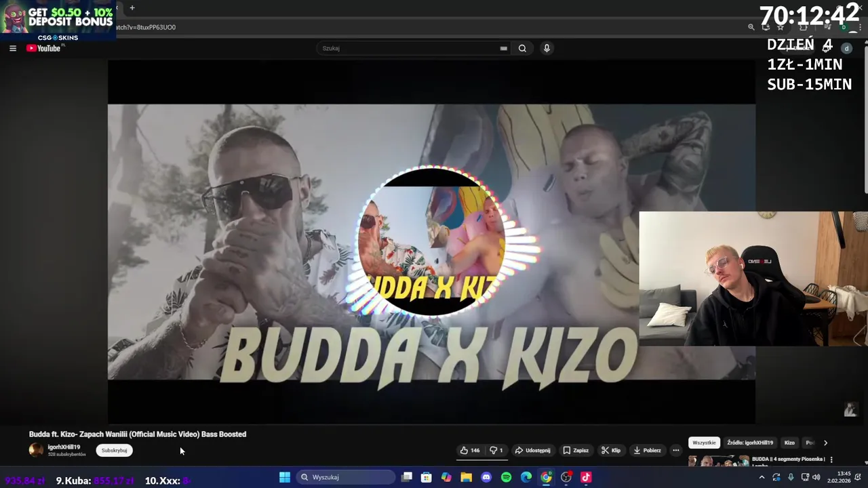Screen dimensions: 868x488
Task: Open igorhXHill19 channel name link
Action: [64, 447]
